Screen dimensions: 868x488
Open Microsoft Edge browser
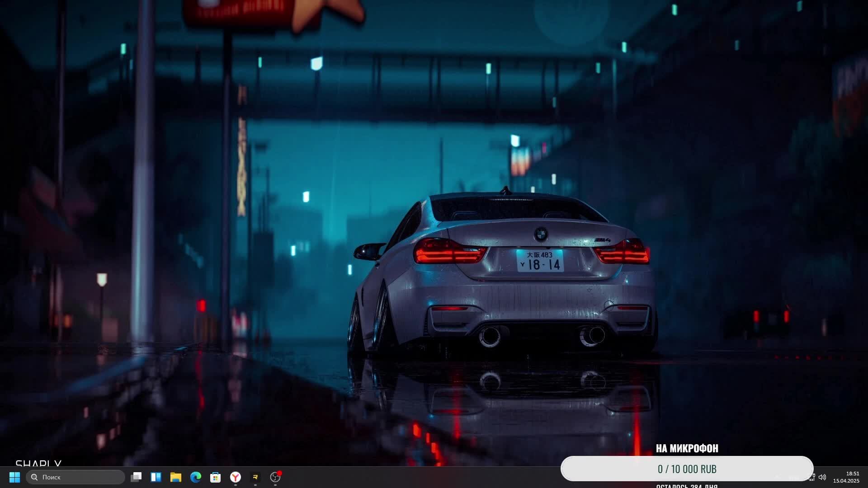pyautogui.click(x=196, y=477)
